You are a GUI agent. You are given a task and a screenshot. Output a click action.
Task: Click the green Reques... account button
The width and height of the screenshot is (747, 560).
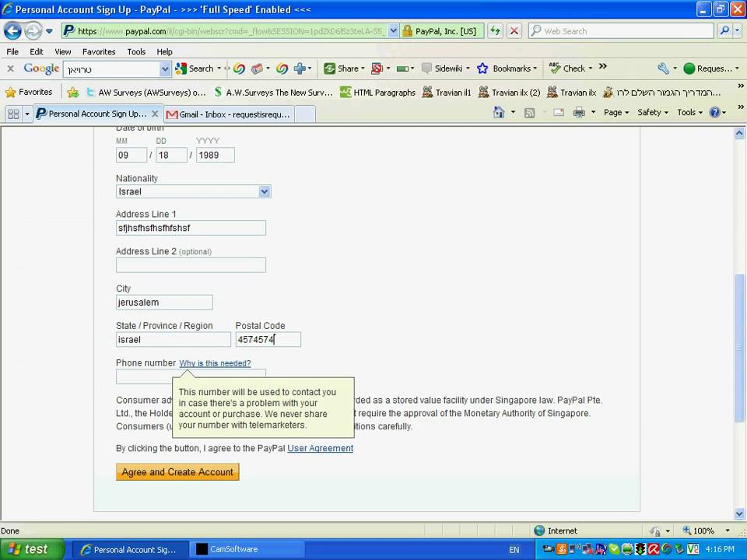[710, 68]
